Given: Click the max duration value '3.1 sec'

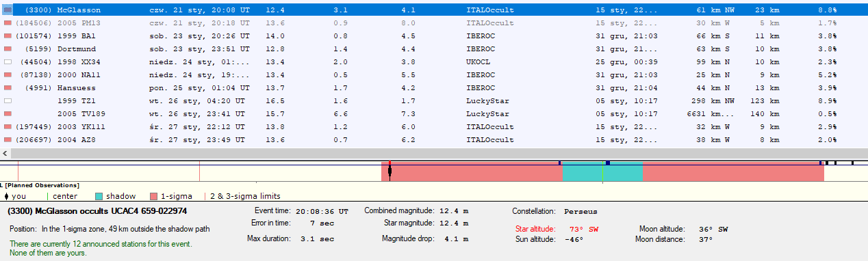Looking at the screenshot, I should click(318, 238).
